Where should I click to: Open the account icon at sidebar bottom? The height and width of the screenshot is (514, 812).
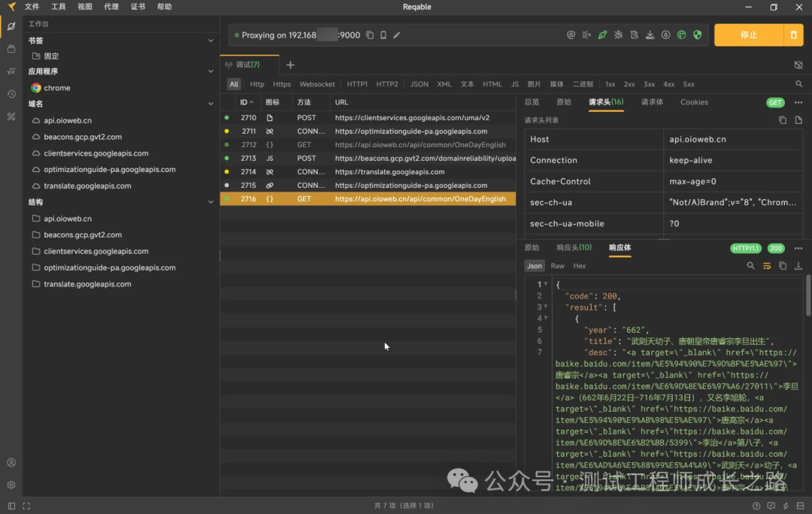tap(11, 462)
